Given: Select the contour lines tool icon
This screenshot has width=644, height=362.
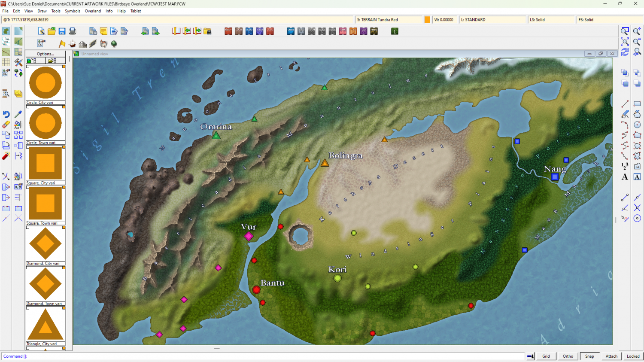Looking at the screenshot, I should (x=6, y=41).
